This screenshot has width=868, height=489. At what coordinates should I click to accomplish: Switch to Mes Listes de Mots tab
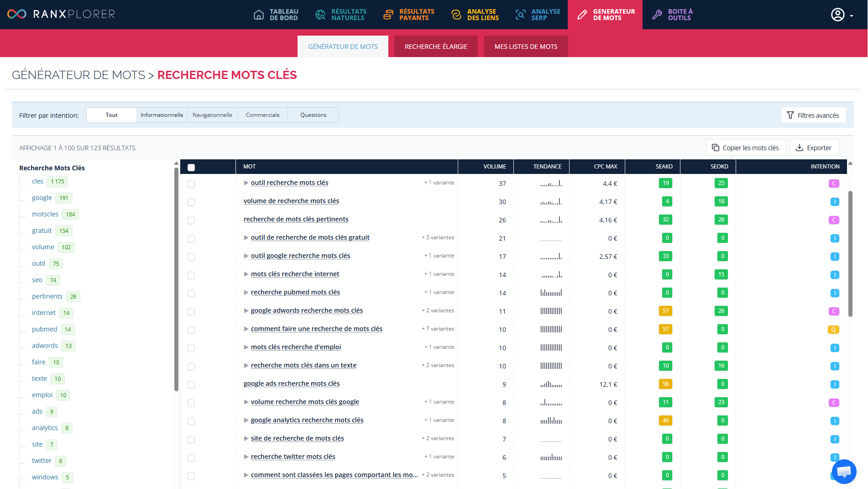coord(526,47)
